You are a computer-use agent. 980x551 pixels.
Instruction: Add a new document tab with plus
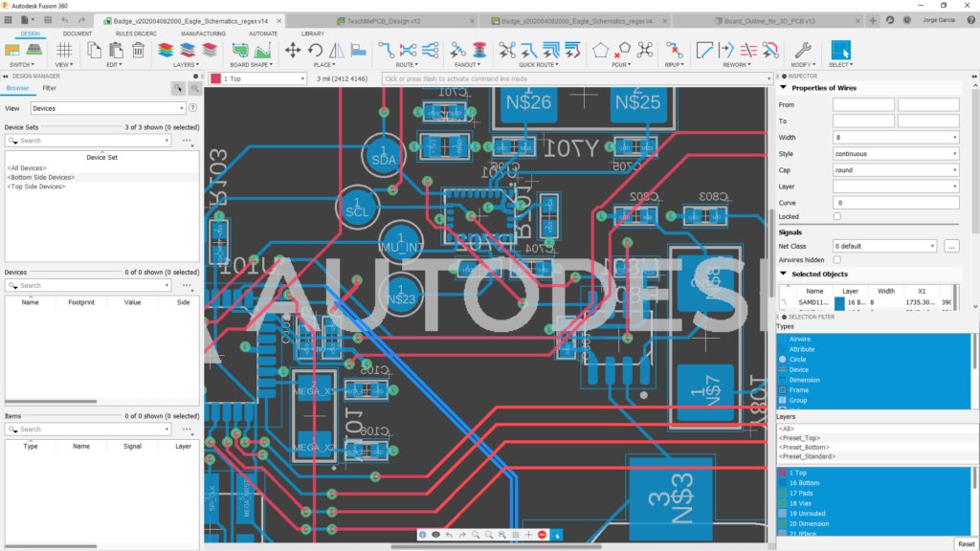[x=873, y=21]
